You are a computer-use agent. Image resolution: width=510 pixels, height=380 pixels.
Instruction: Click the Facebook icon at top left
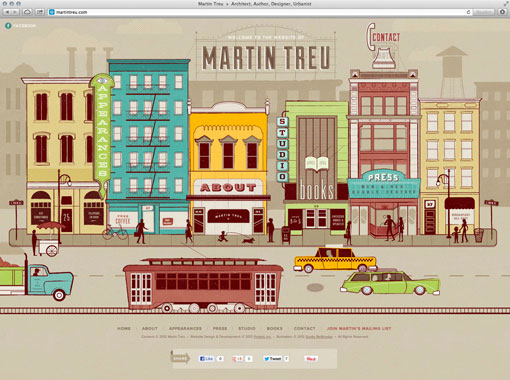8,26
